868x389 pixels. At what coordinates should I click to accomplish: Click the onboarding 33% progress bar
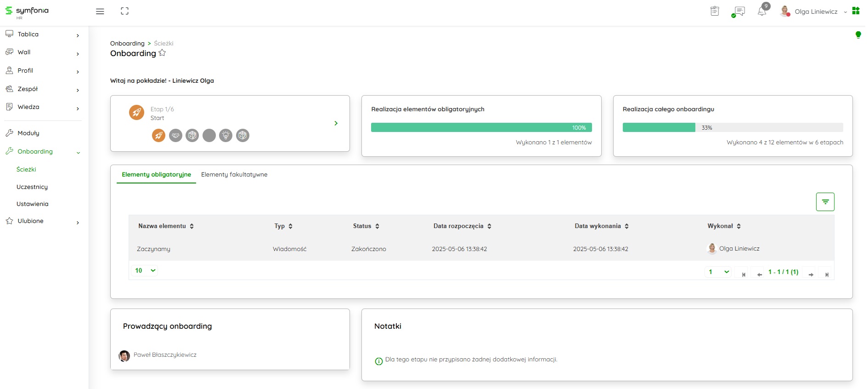732,128
